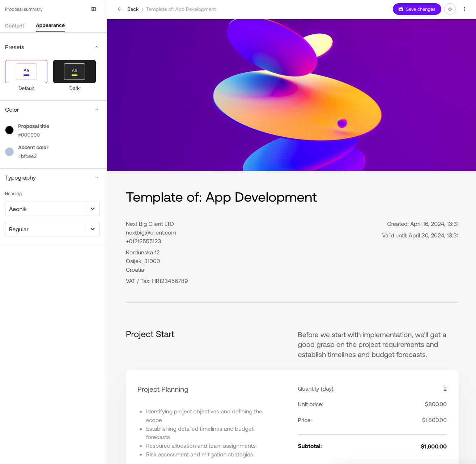Toggle the preview eye button
The width and height of the screenshot is (476, 464).
pyautogui.click(x=450, y=9)
